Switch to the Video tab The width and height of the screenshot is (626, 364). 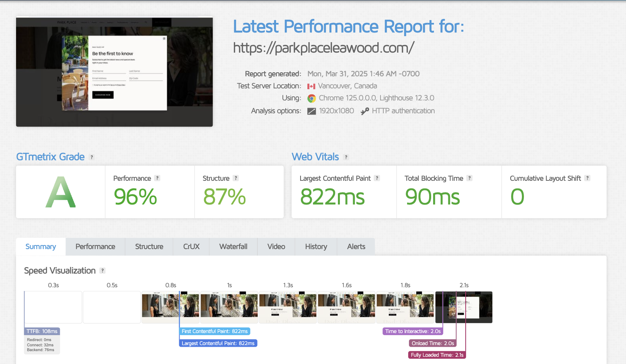pos(276,247)
